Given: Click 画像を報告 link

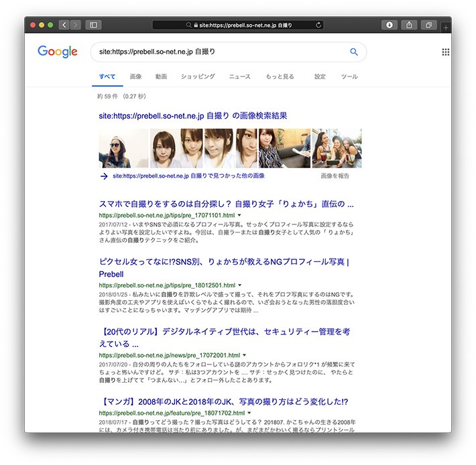Looking at the screenshot, I should tap(335, 176).
